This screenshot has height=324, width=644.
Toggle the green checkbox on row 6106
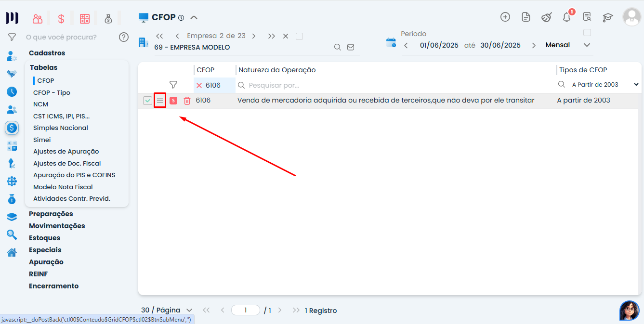148,101
